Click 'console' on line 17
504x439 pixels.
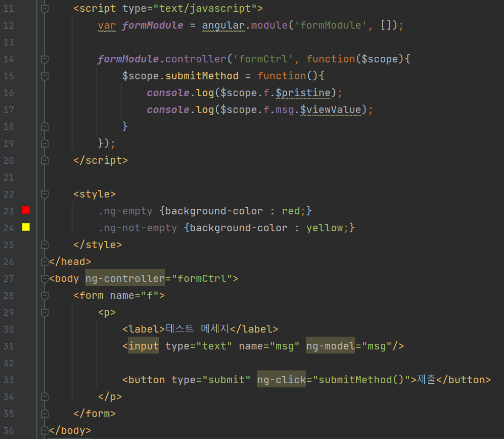pos(168,109)
